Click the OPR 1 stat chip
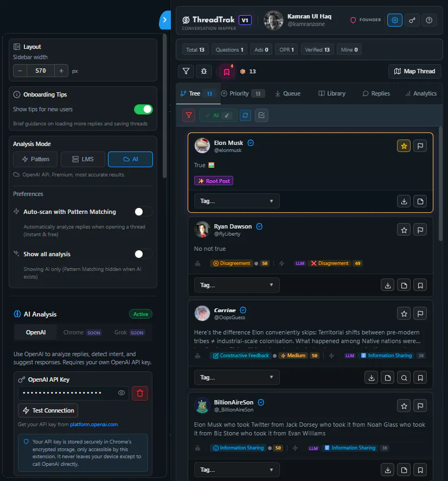Image resolution: width=448 pixels, height=481 pixels. pos(286,50)
